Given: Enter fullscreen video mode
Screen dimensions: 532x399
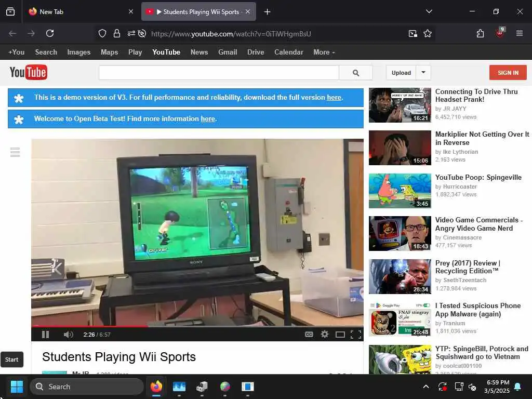Looking at the screenshot, I should point(356,335).
